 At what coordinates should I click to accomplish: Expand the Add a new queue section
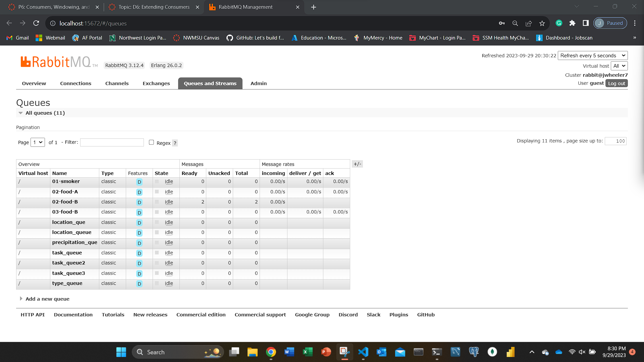tap(47, 299)
